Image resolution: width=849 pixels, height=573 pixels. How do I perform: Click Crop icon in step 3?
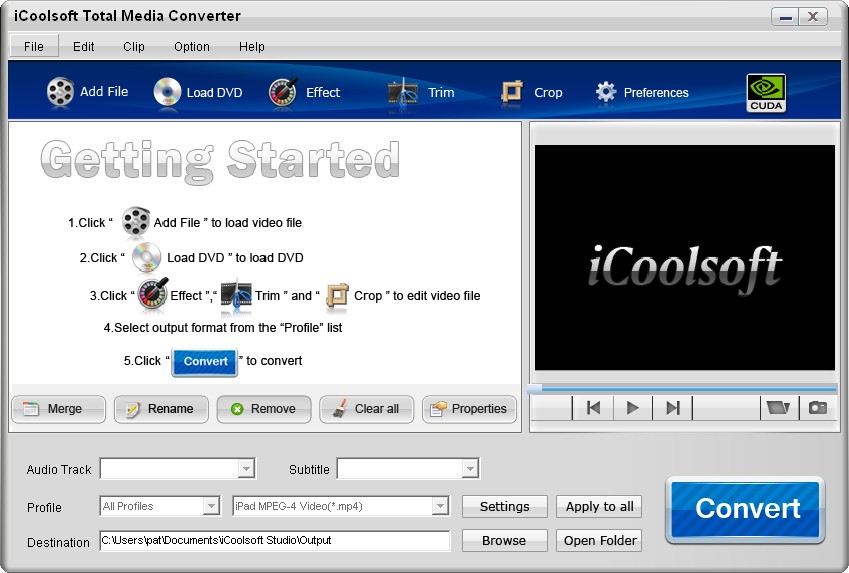337,297
